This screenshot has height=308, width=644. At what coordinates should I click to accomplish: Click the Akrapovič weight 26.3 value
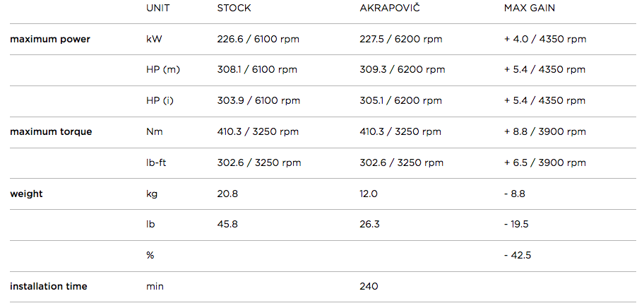(x=369, y=225)
